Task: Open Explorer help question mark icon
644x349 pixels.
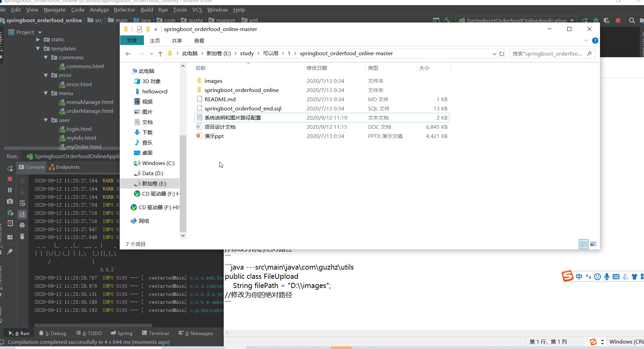Action: tap(595, 41)
